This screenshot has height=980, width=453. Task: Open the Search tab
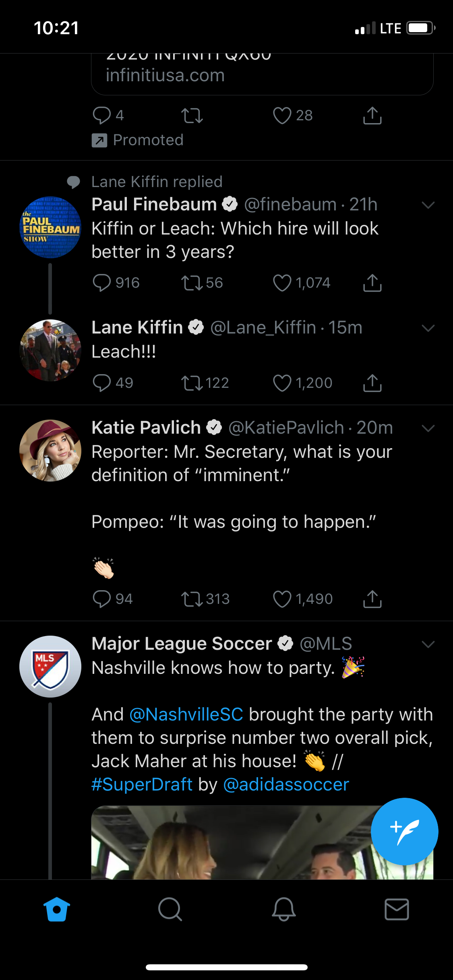click(x=170, y=909)
